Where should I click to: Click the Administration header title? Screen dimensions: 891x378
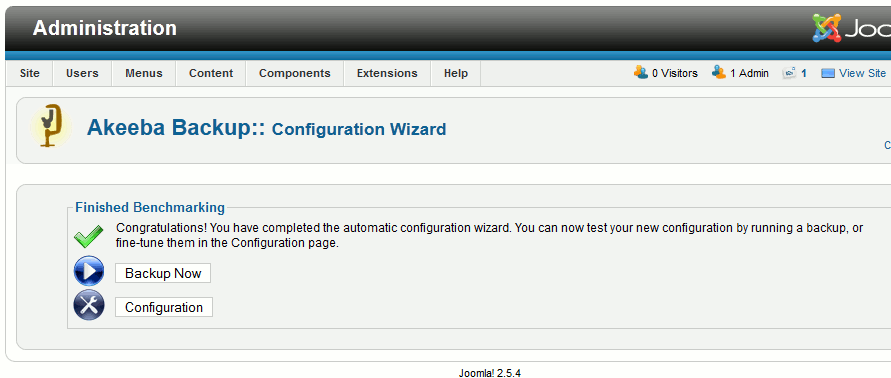[x=105, y=28]
